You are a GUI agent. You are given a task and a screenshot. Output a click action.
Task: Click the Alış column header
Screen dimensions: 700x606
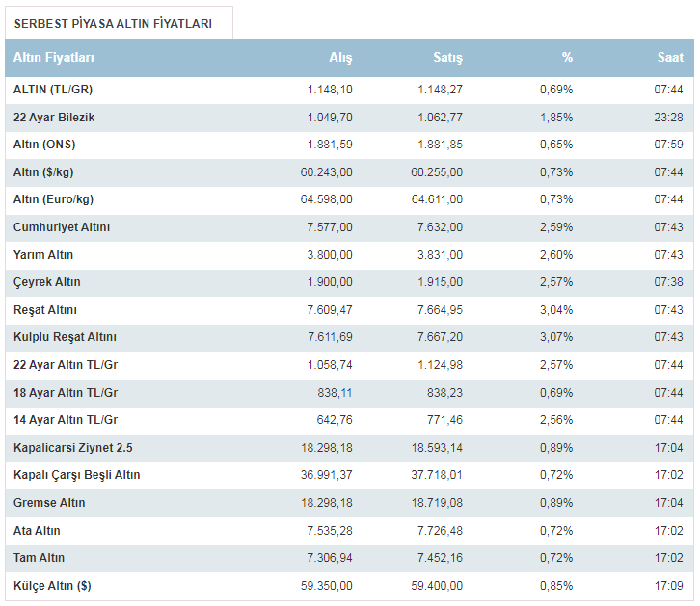pos(340,58)
